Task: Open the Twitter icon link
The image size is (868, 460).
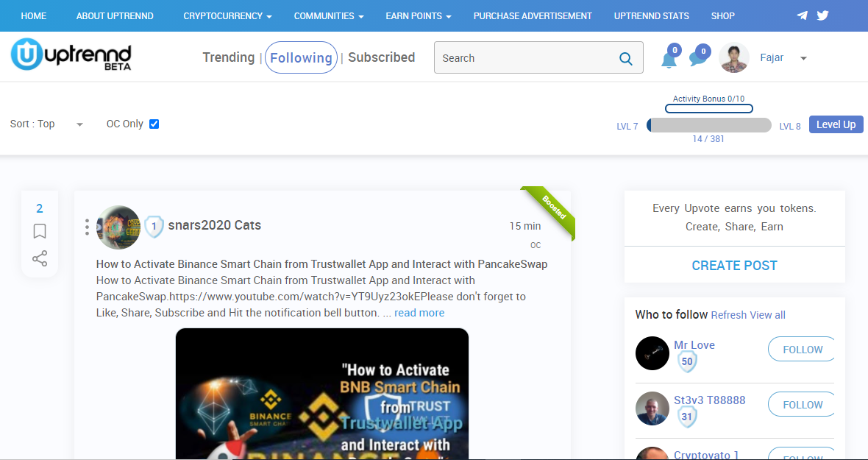Action: [x=822, y=15]
